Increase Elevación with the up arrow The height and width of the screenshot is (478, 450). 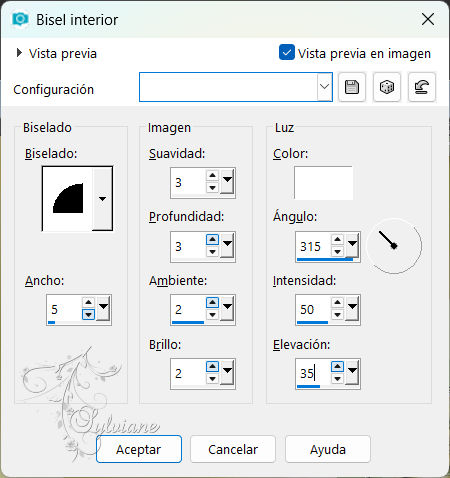337,366
